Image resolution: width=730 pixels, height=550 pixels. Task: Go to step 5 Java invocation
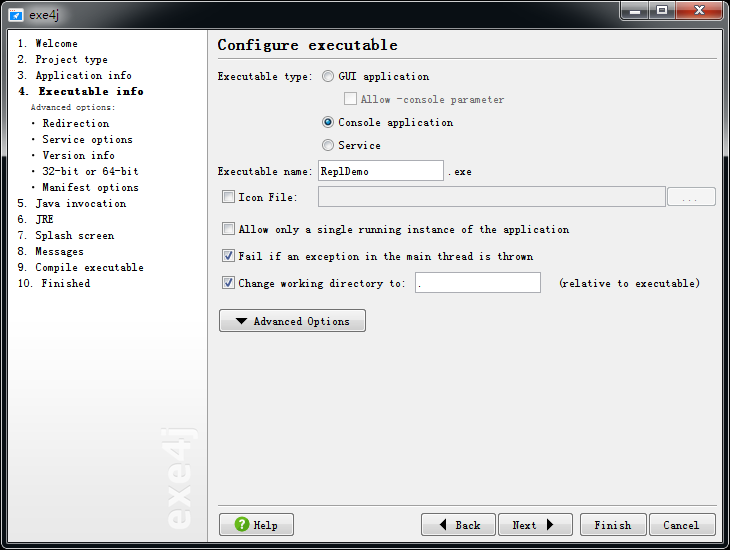click(72, 204)
